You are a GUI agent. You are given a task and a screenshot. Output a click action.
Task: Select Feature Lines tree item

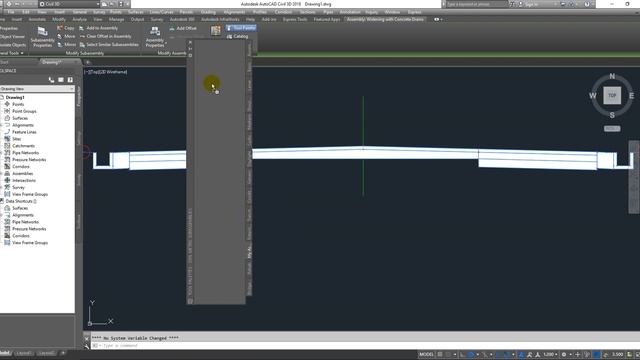[24, 132]
